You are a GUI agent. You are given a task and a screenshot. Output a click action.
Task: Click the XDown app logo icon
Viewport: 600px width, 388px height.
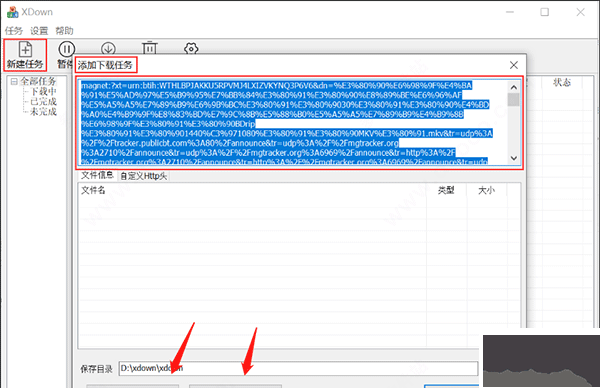point(12,12)
